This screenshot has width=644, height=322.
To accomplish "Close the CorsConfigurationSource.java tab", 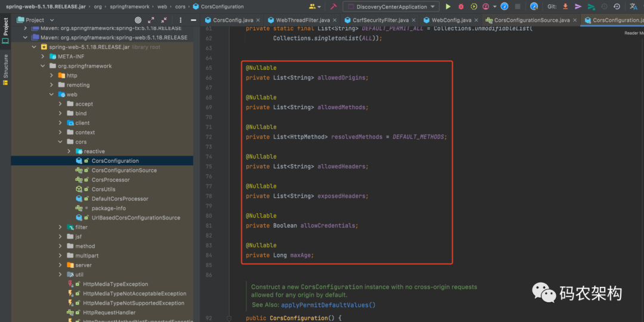I will click(x=574, y=20).
